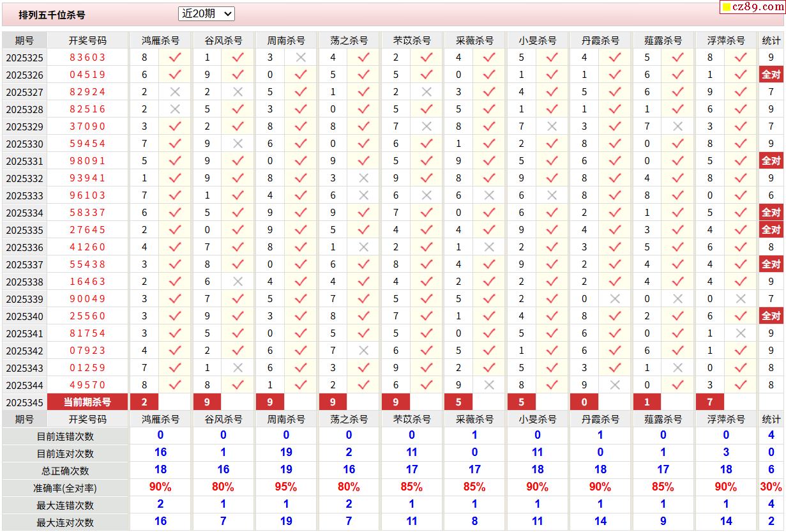
Task: Select the 浮萍杀号 cross icon in row 2025341
Action: click(x=741, y=333)
